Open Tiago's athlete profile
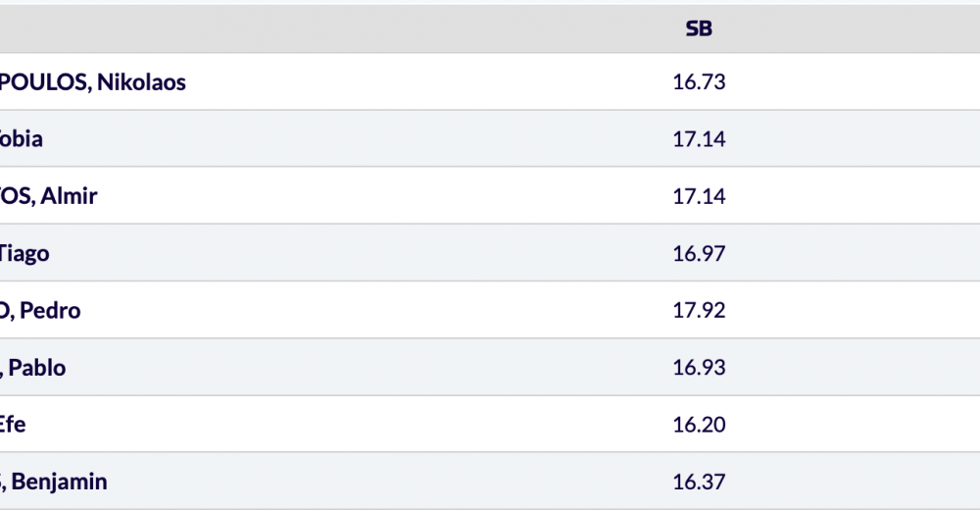 (x=24, y=253)
